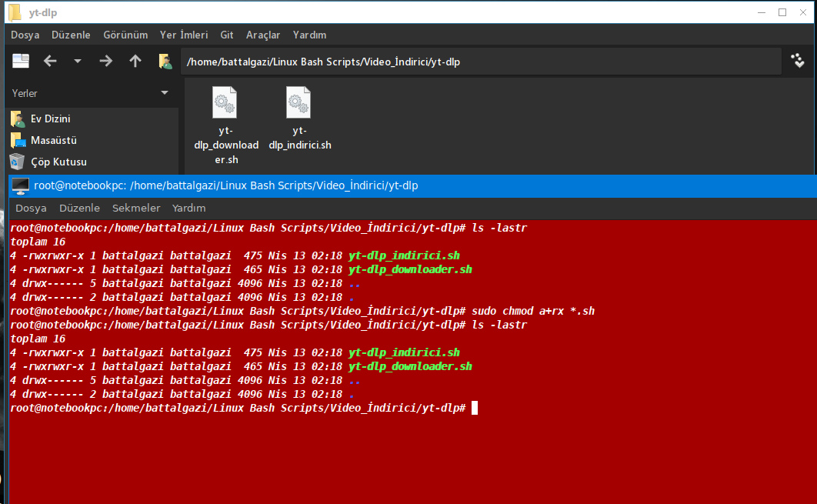Click the terminal cursor at last prompt
The height and width of the screenshot is (504, 817).
474,408
